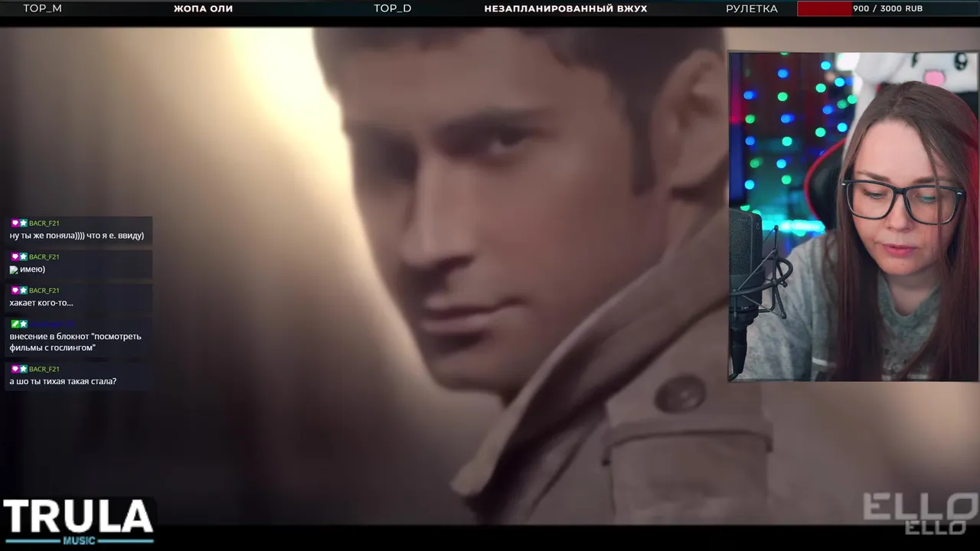Click star badge on "внесение в блокнот" message
Image resolution: width=980 pixels, height=551 pixels.
24,324
